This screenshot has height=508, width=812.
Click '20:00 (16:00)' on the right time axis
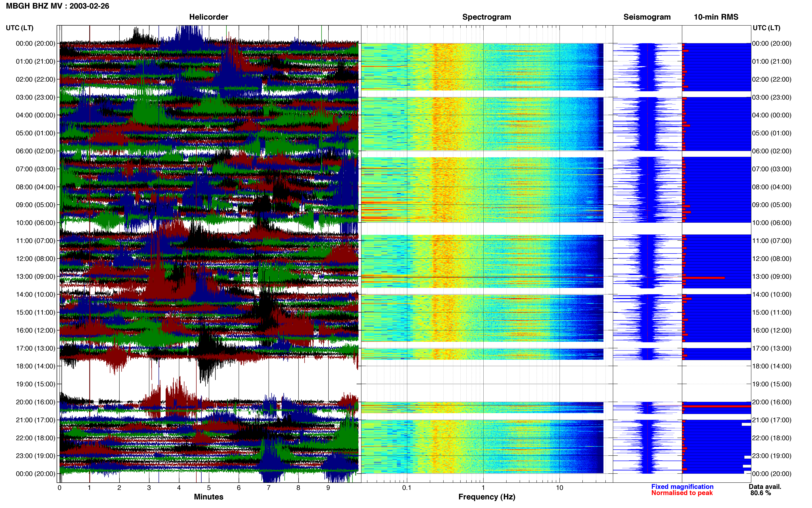[x=772, y=402]
